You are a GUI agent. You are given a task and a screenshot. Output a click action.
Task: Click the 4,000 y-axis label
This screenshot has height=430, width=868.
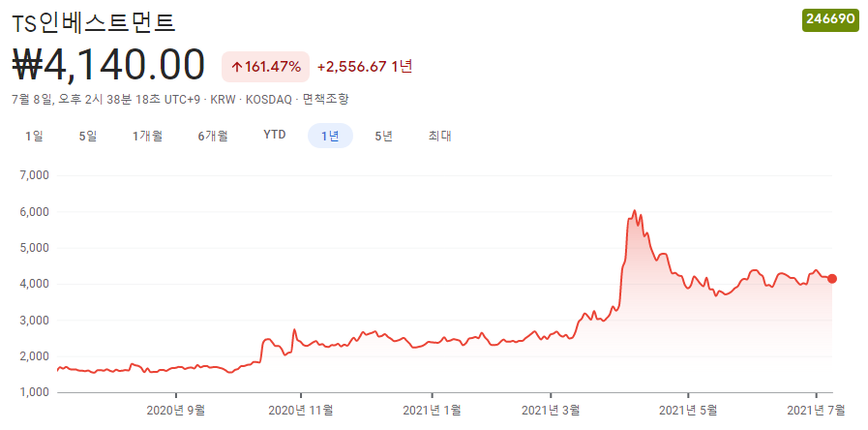(35, 285)
